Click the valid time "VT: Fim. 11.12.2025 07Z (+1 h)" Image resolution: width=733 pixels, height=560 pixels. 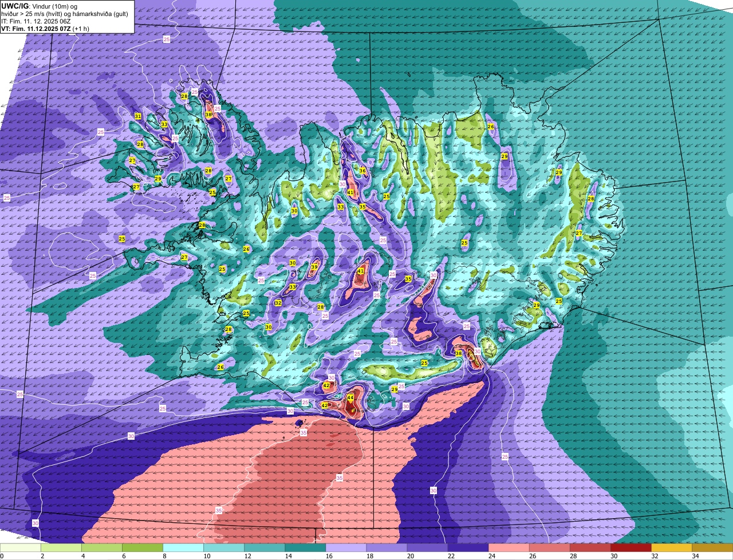(45, 28)
